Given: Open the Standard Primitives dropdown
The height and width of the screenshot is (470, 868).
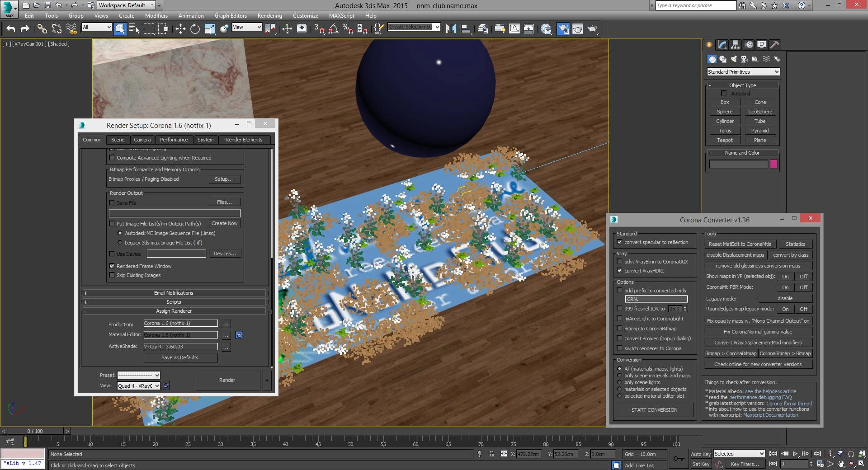Looking at the screenshot, I should click(x=743, y=72).
